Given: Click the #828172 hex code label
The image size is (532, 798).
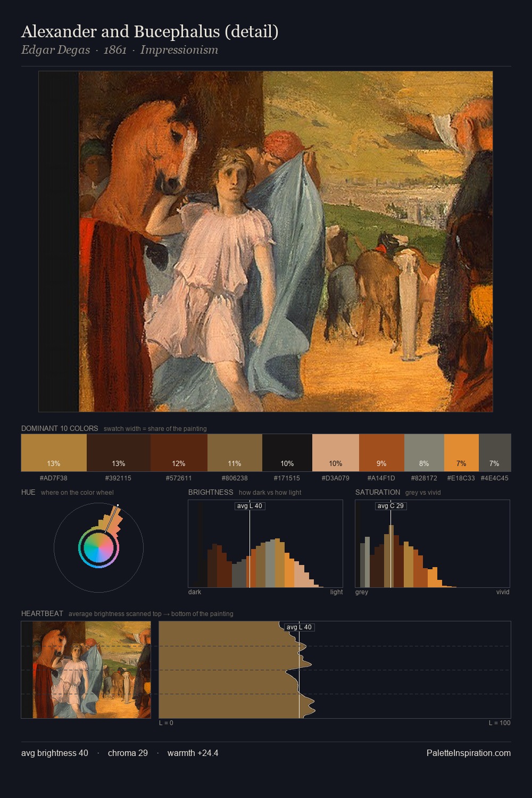Looking at the screenshot, I should pyautogui.click(x=424, y=478).
